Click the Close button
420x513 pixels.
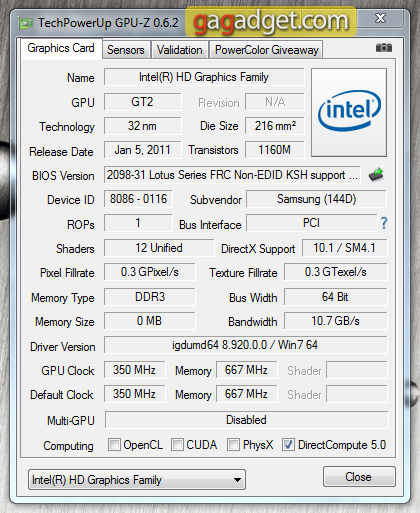359,477
